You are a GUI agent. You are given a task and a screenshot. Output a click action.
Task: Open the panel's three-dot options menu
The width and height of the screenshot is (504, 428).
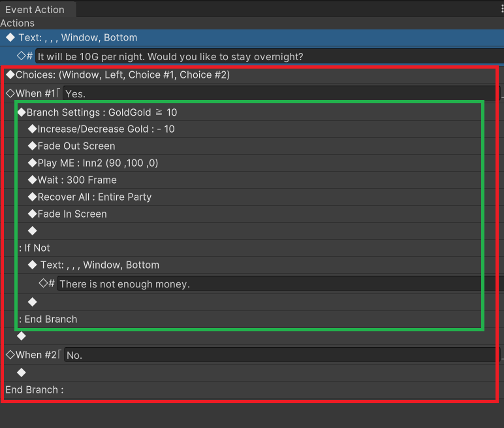502,9
